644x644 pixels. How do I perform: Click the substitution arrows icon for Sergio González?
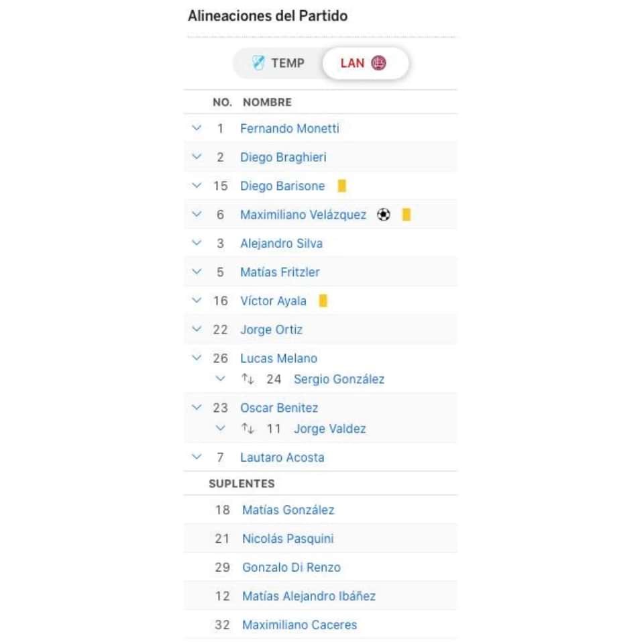point(248,378)
